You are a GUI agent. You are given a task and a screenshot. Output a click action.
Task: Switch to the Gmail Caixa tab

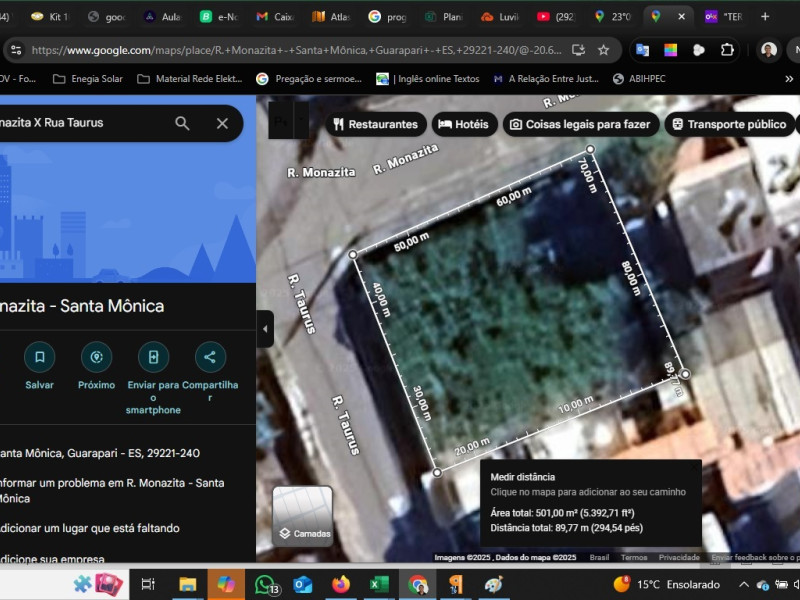(276, 17)
